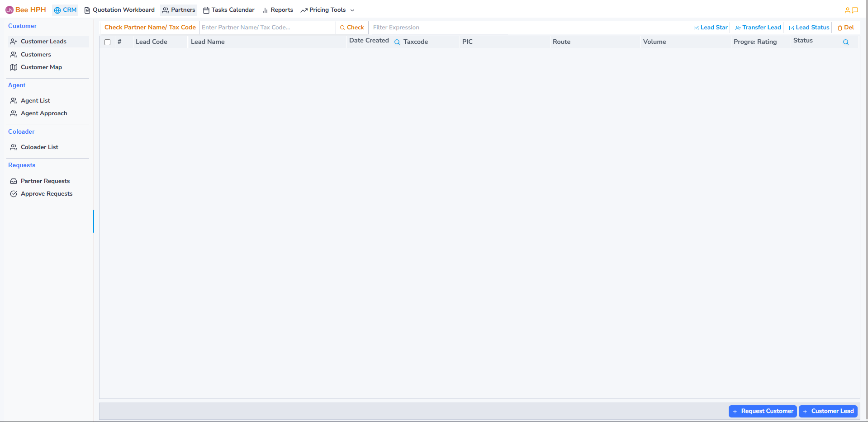Click the Filter Expression input box
The width and height of the screenshot is (868, 422).
pyautogui.click(x=439, y=28)
